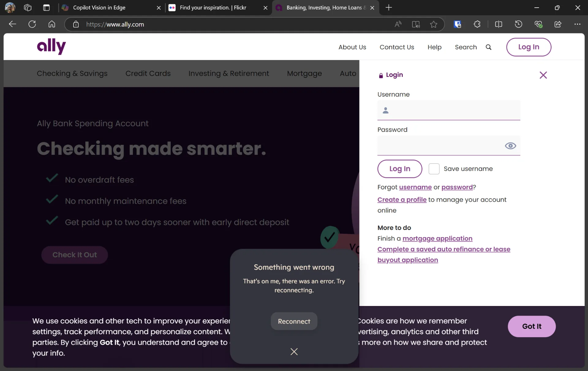Open the shield extension icon in toolbar
This screenshot has width=588, height=371.
tap(458, 24)
